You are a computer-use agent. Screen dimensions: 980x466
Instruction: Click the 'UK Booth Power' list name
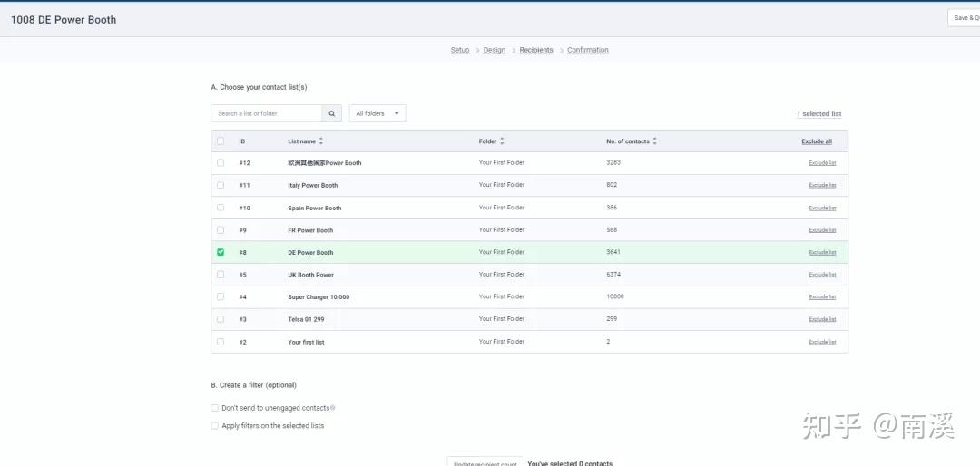click(310, 275)
